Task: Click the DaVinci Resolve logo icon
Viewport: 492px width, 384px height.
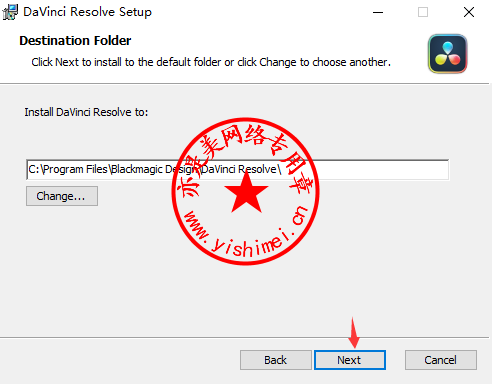Action: (x=448, y=54)
